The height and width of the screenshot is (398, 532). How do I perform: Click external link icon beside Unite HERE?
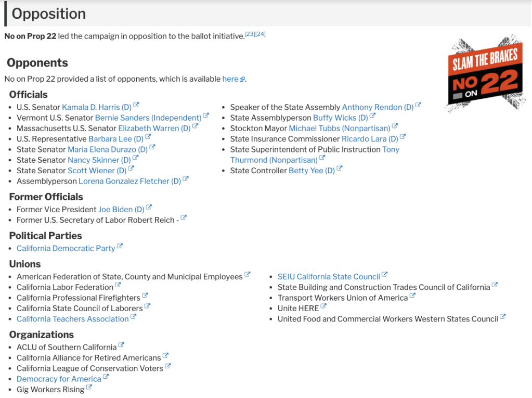coord(323,307)
